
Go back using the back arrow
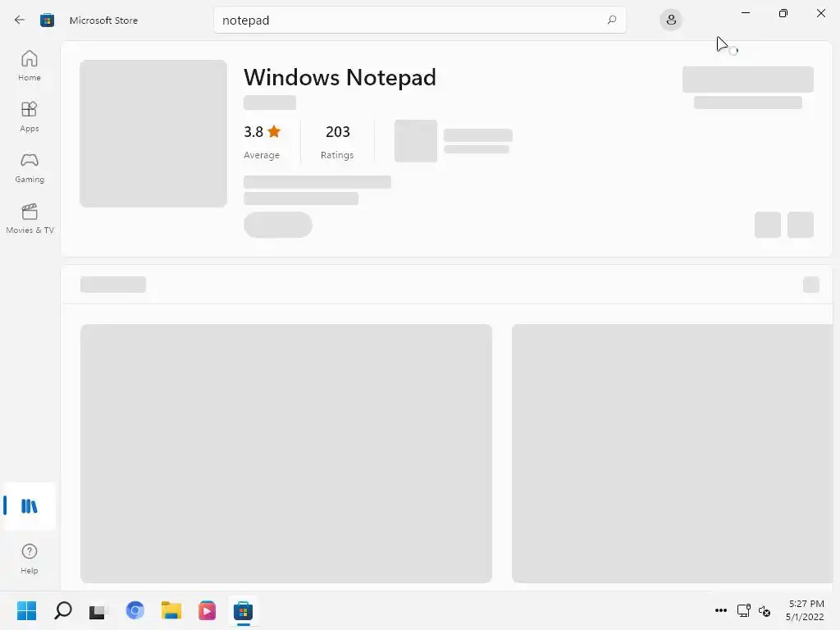click(x=20, y=21)
